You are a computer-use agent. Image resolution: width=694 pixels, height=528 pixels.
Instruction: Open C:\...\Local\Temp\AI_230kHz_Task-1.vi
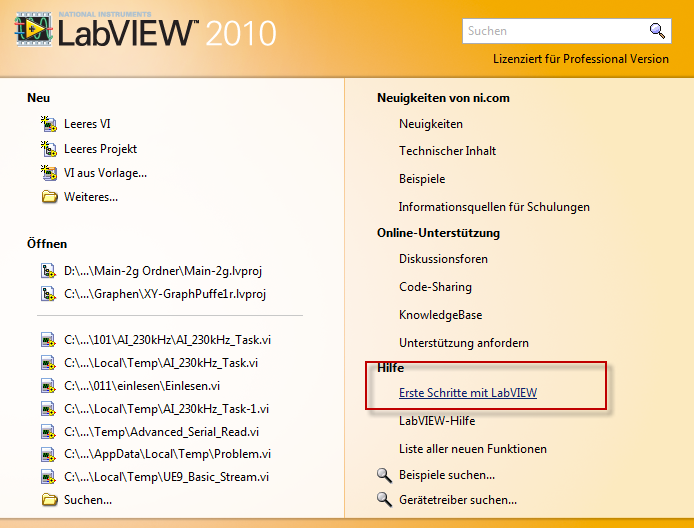(x=166, y=409)
